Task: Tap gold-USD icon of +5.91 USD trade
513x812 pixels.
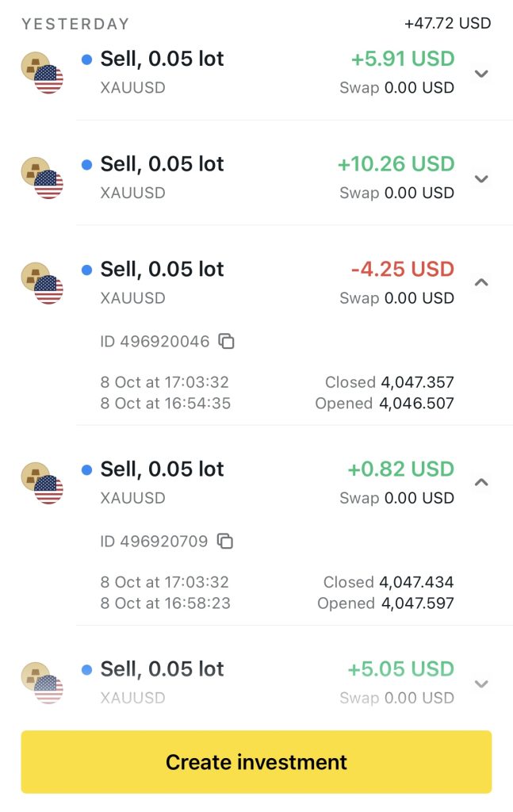Action: coord(42,73)
